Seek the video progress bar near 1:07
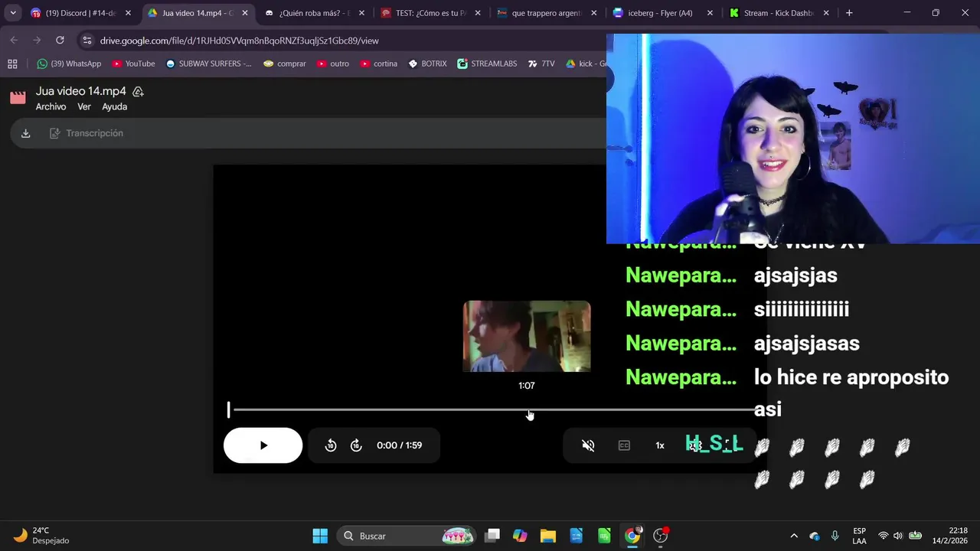This screenshot has width=980, height=551. click(527, 410)
